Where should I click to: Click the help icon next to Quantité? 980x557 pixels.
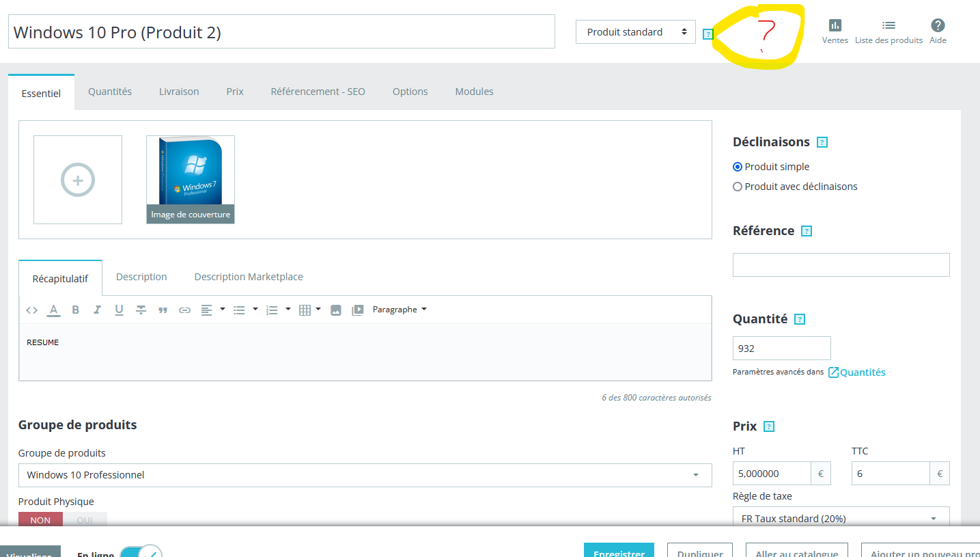800,319
